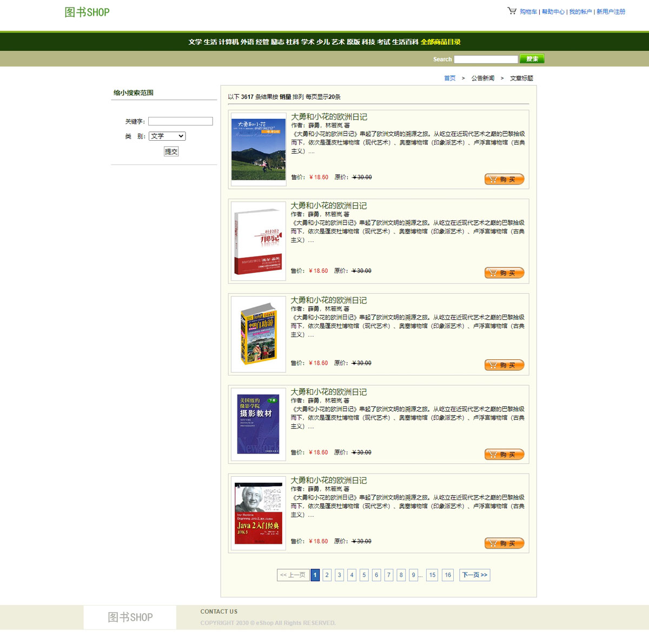Viewport: 649px width, 644px height.
Task: Open title link beside mountain meadow cover
Action: tap(329, 117)
